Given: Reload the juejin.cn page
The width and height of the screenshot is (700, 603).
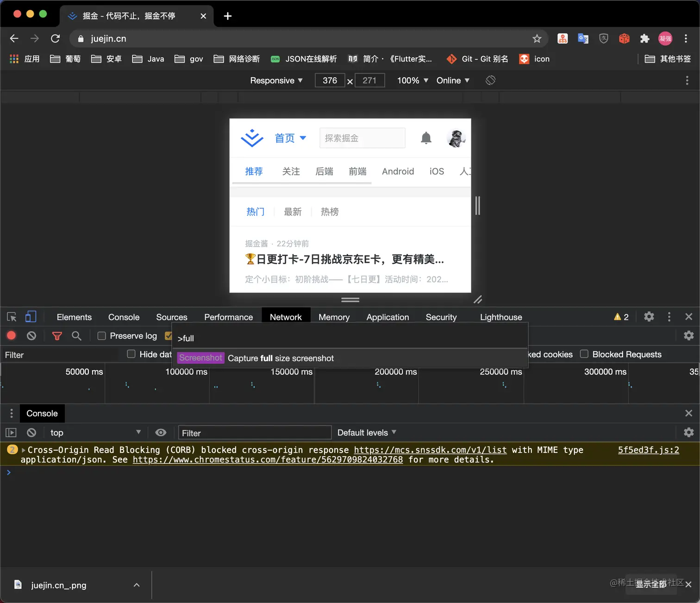Looking at the screenshot, I should (x=55, y=38).
